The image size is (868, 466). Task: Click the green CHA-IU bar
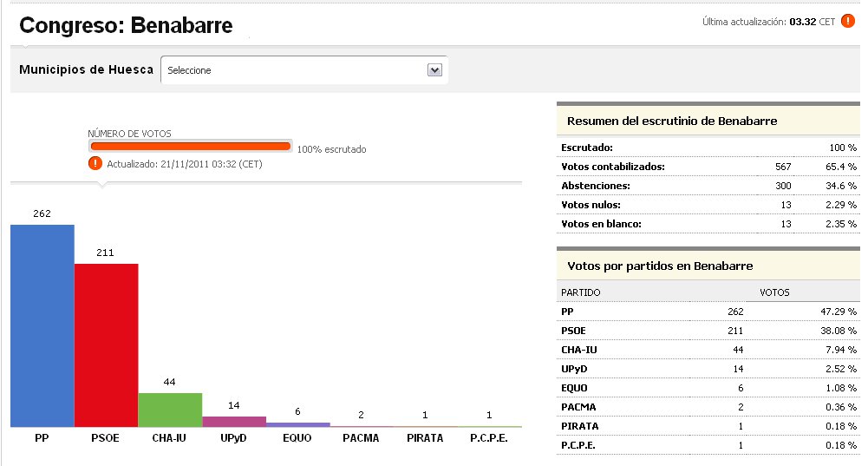click(x=170, y=410)
